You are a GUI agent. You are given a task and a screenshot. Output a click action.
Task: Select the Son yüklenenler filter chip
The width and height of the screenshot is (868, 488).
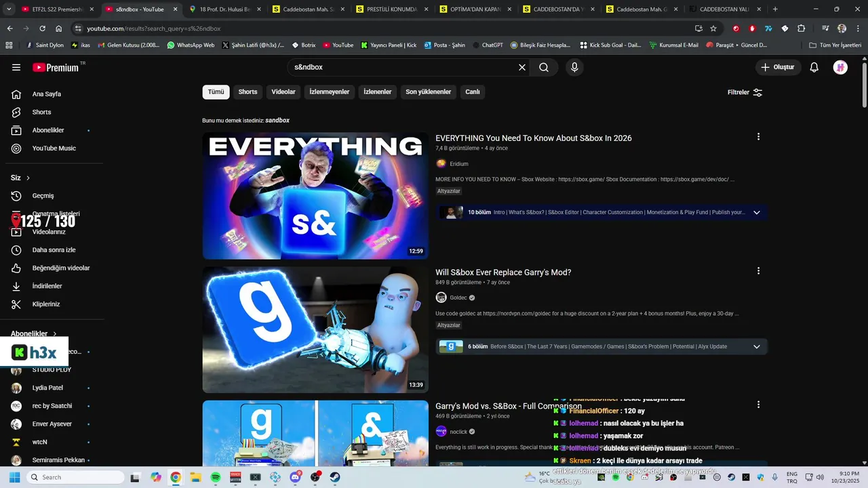[429, 92]
